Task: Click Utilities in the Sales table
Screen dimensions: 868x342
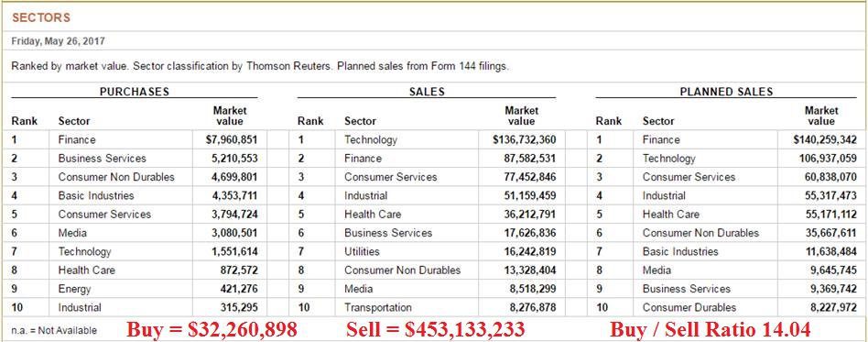Action: tap(362, 251)
